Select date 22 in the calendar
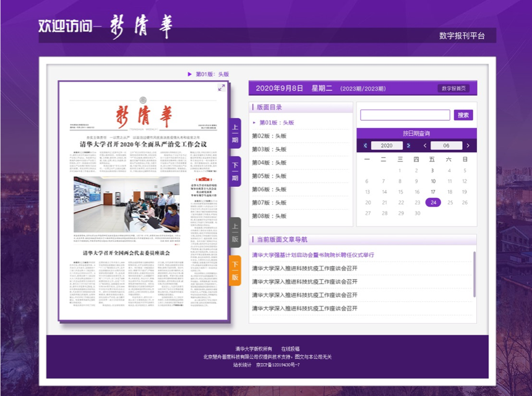This screenshot has height=396, width=532. pyautogui.click(x=401, y=202)
